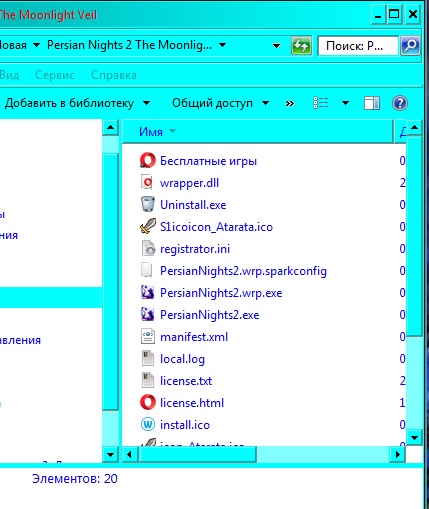
Task: Click the manifest.xml file icon
Action: (x=148, y=336)
